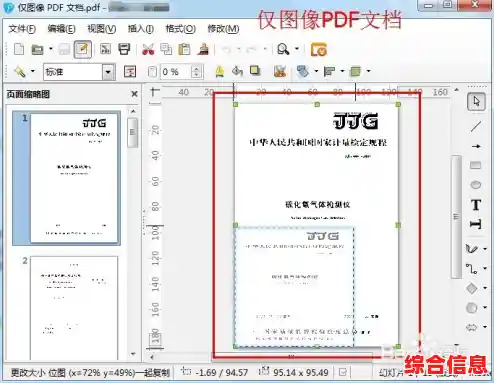
Task: Open dropdown arrow beside Zoom magnifier
Action: point(297,49)
